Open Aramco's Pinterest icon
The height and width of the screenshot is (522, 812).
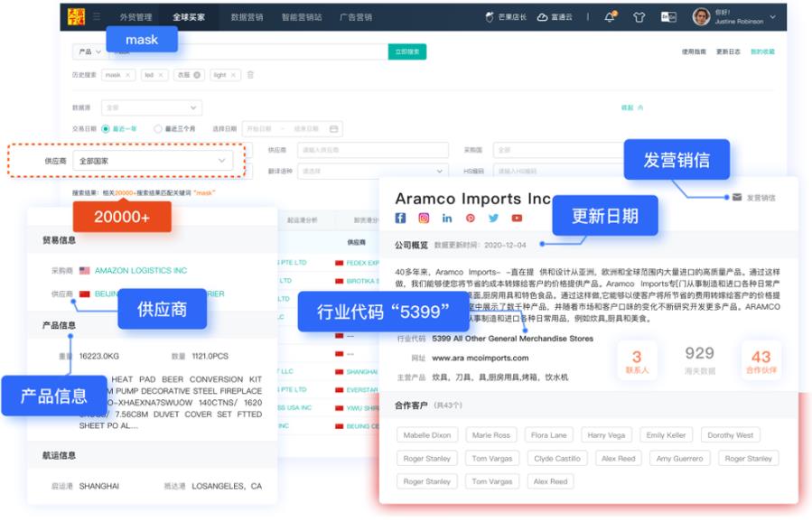tap(471, 218)
